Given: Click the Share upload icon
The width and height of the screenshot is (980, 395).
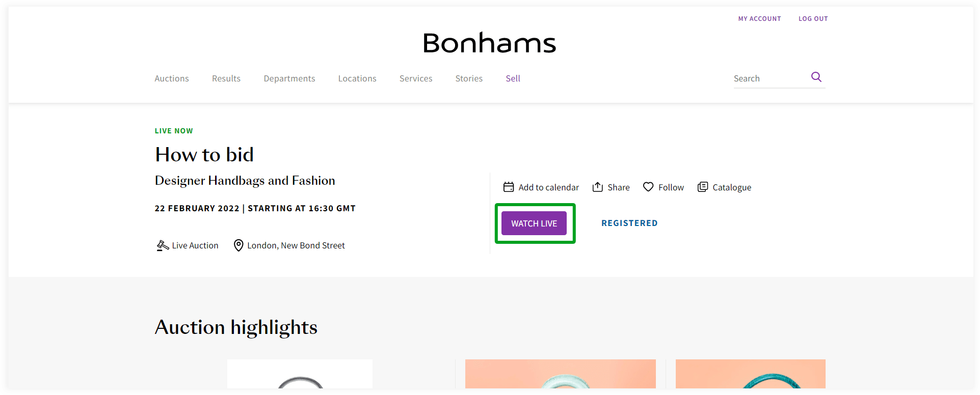Looking at the screenshot, I should (598, 187).
